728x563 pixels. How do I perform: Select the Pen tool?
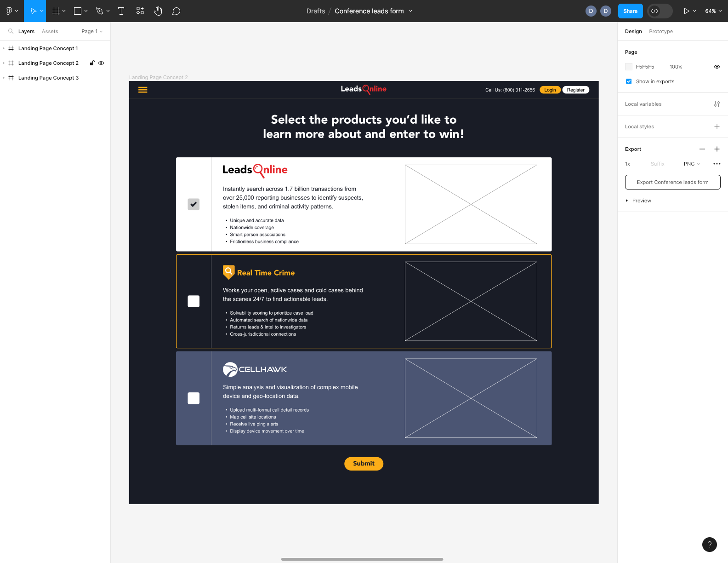pos(99,11)
